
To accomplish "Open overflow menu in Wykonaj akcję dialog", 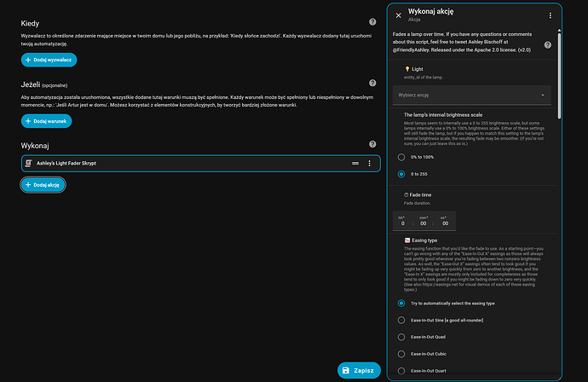I will coord(550,15).
